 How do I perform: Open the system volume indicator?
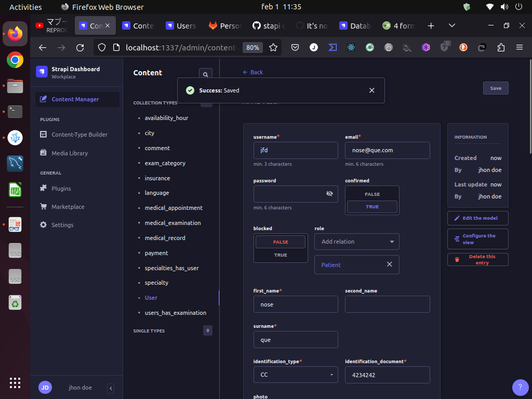pos(504,7)
